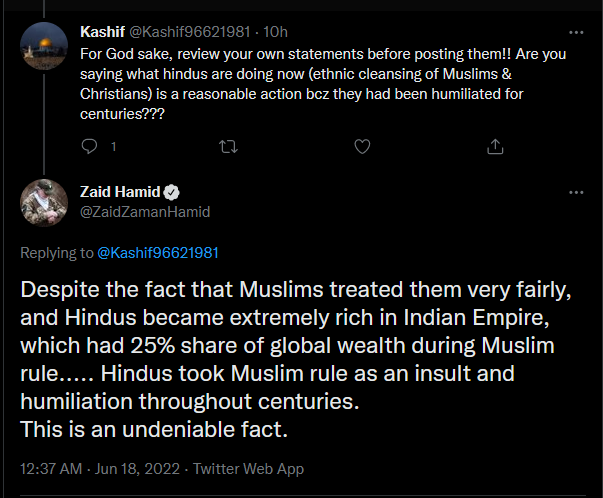The image size is (603, 498).
Task: Click the @Kashif96621981 mention after "Replying to"
Action: click(x=158, y=253)
